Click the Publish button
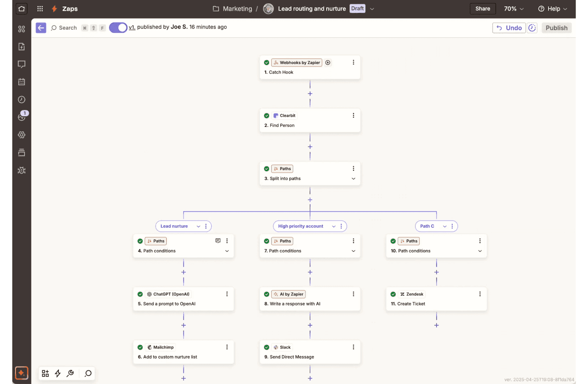The image size is (588, 384). coord(556,28)
